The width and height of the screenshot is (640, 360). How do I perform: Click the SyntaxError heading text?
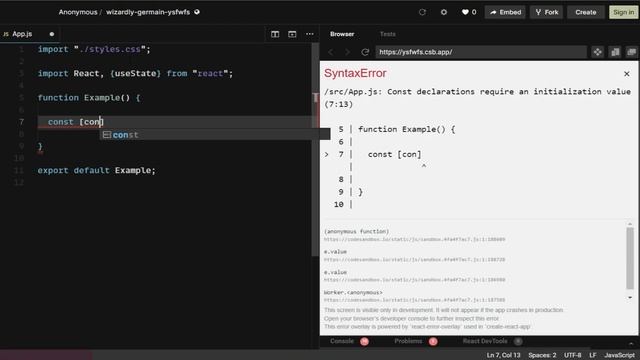(355, 73)
